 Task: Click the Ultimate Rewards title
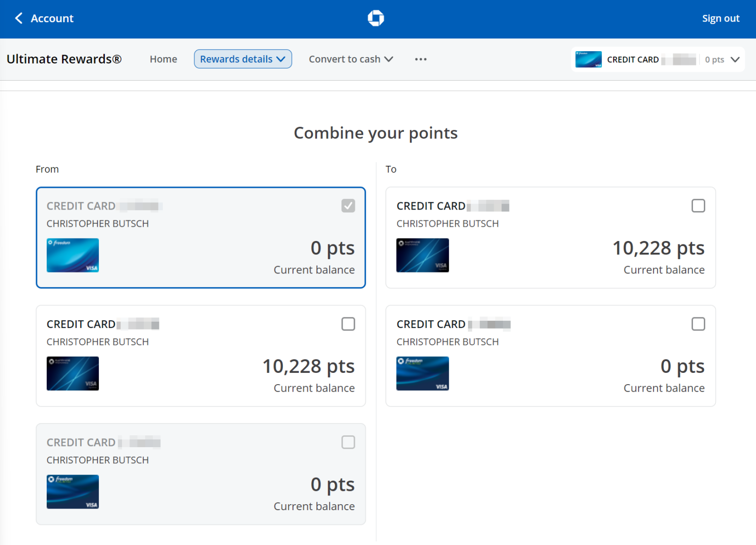[x=64, y=59]
